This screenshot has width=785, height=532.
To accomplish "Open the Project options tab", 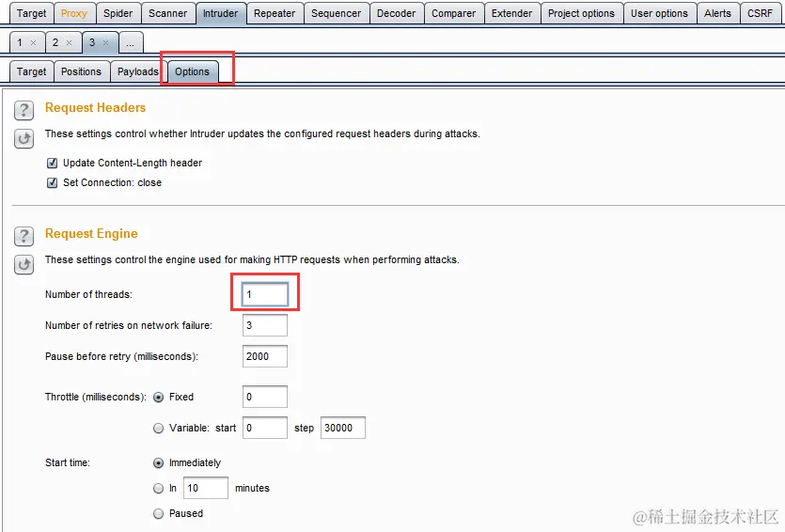I will click(581, 13).
